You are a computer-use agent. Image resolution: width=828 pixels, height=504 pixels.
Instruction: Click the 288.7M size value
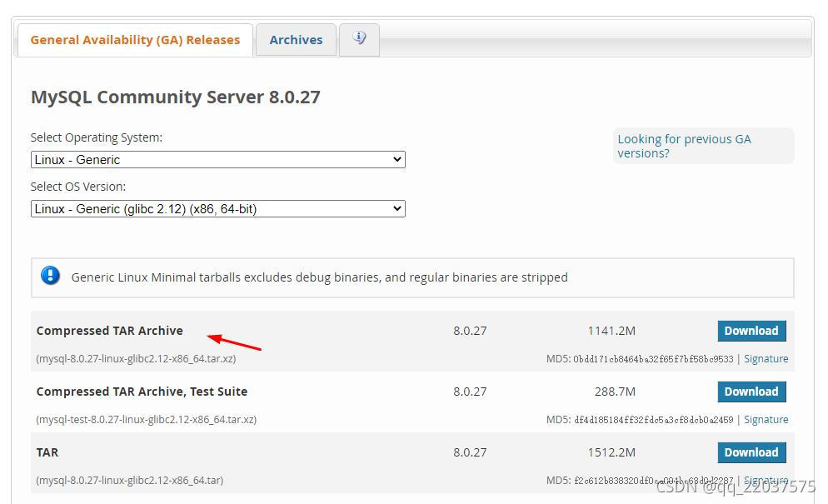tap(615, 392)
